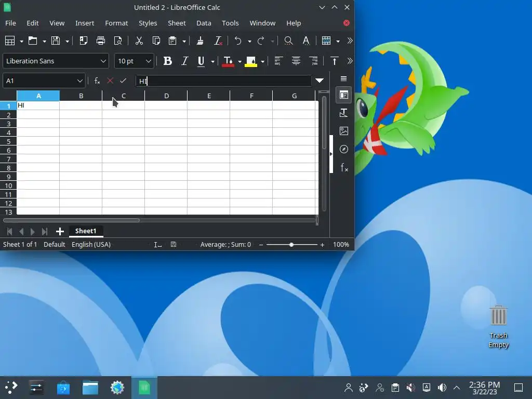Toggle Italic formatting
Image resolution: width=532 pixels, height=399 pixels.
[x=184, y=61]
